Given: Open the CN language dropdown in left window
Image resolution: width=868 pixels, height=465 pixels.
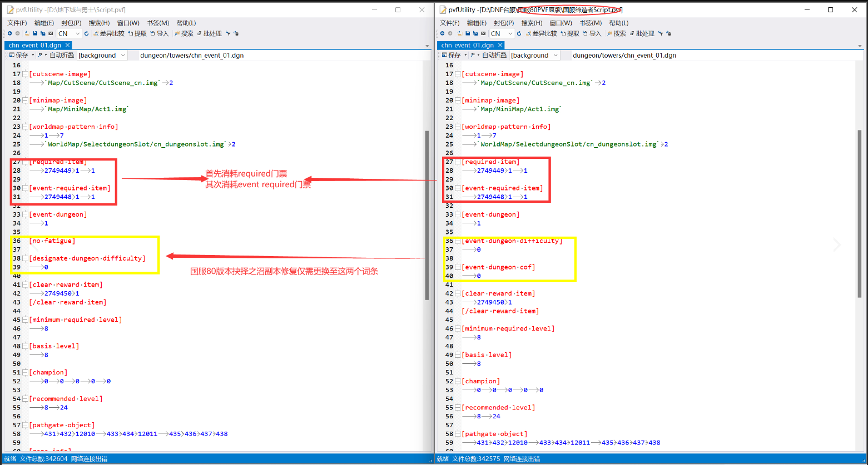Looking at the screenshot, I should click(x=78, y=33).
